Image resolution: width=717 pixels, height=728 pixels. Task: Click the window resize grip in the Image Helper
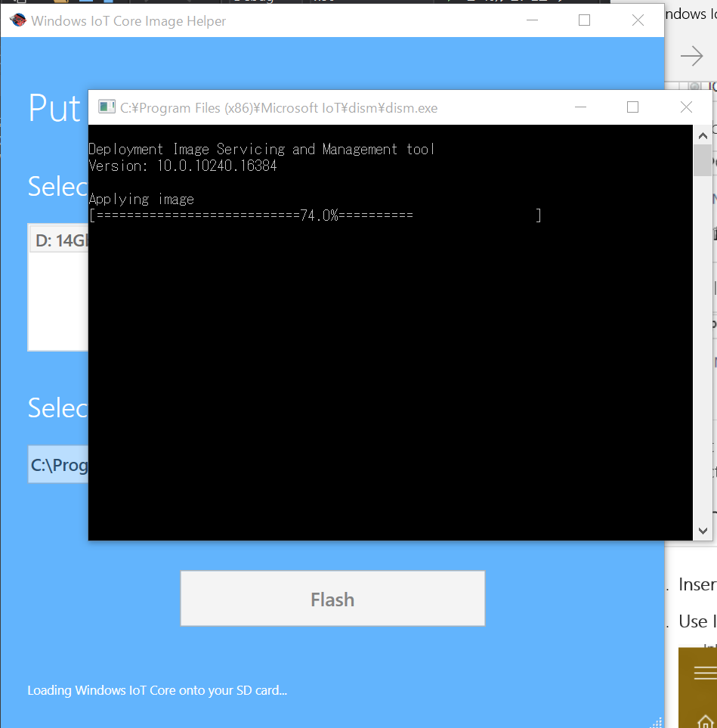pyautogui.click(x=657, y=722)
